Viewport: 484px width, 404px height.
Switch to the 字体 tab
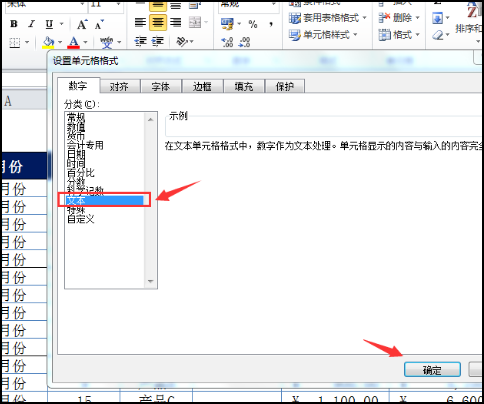[161, 87]
